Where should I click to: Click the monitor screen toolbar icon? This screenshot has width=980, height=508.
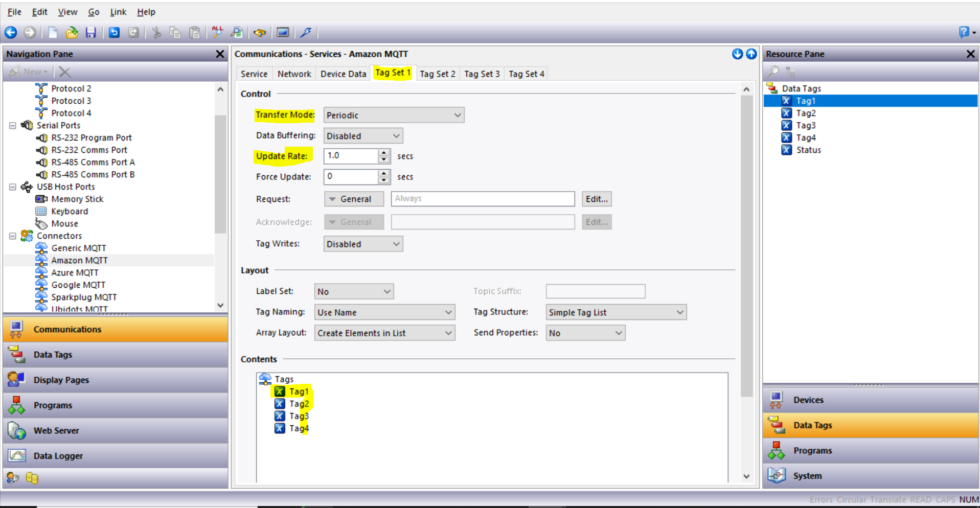283,33
